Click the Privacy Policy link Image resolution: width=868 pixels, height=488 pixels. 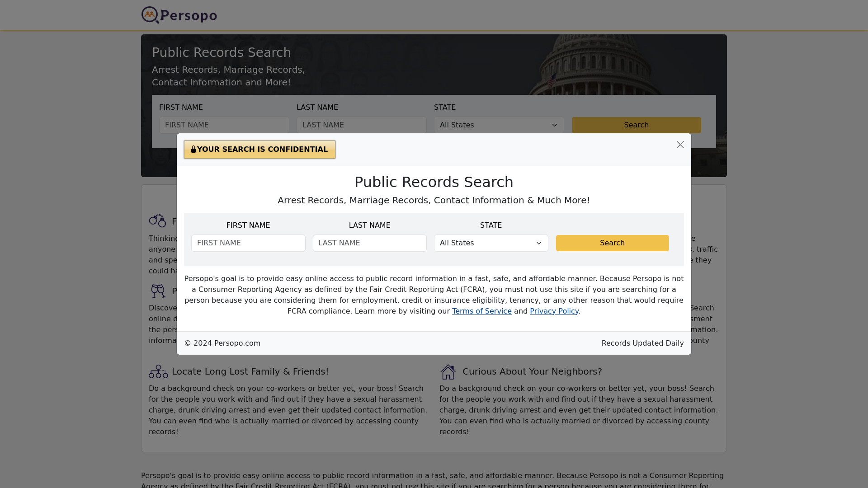[x=554, y=310]
